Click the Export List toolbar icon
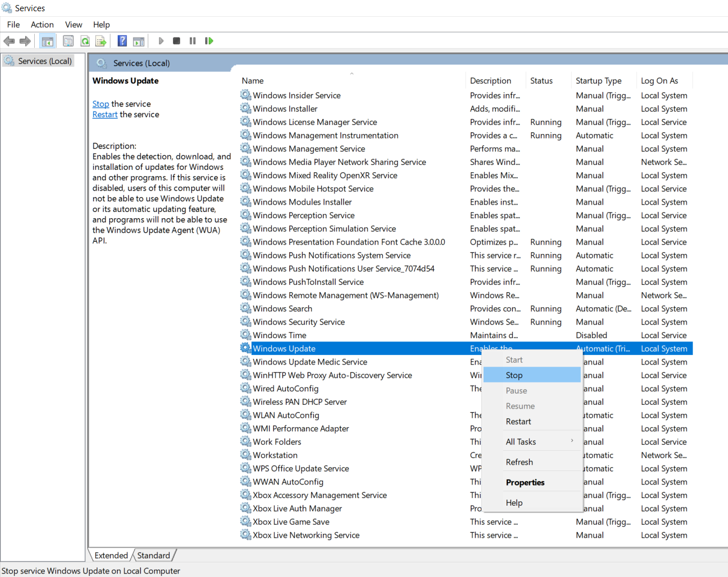The image size is (728, 577). point(101,41)
